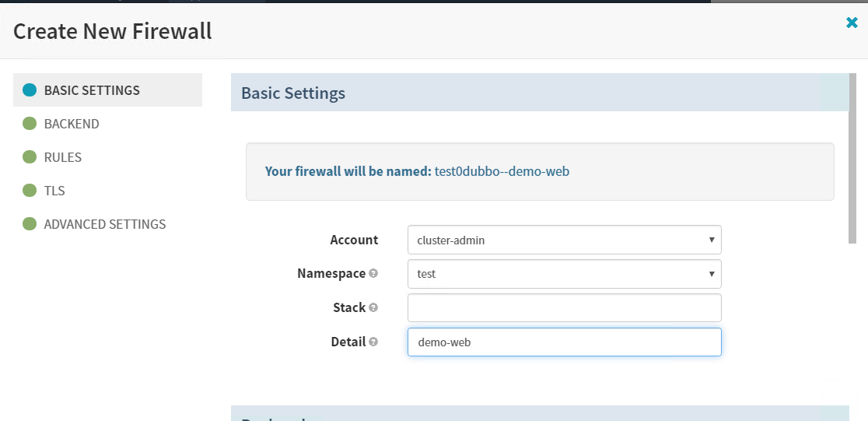Open the Account dropdown showing cluster-admin
This screenshot has width=868, height=421.
click(564, 240)
